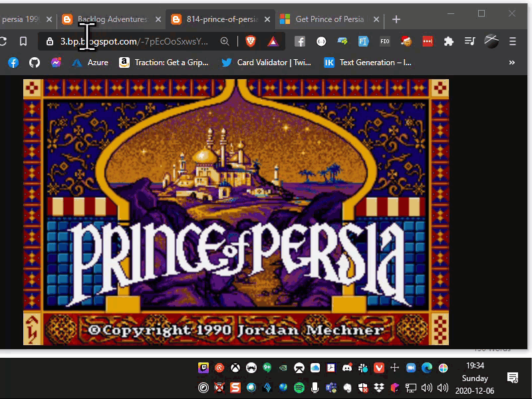Screen dimensions: 532x399
Task: Open the Azure bookmark
Action: point(90,63)
